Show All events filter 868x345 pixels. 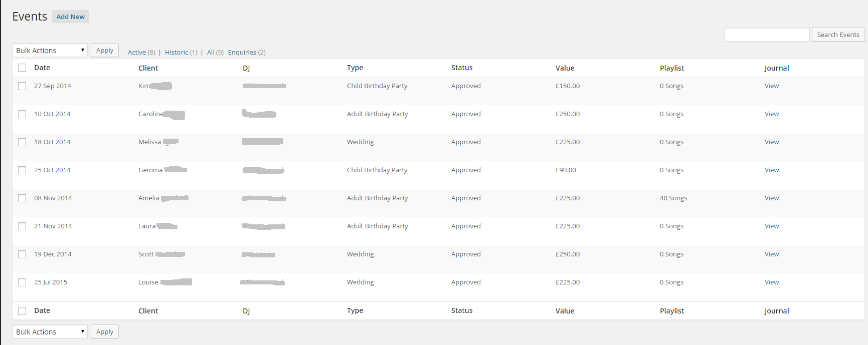point(211,52)
